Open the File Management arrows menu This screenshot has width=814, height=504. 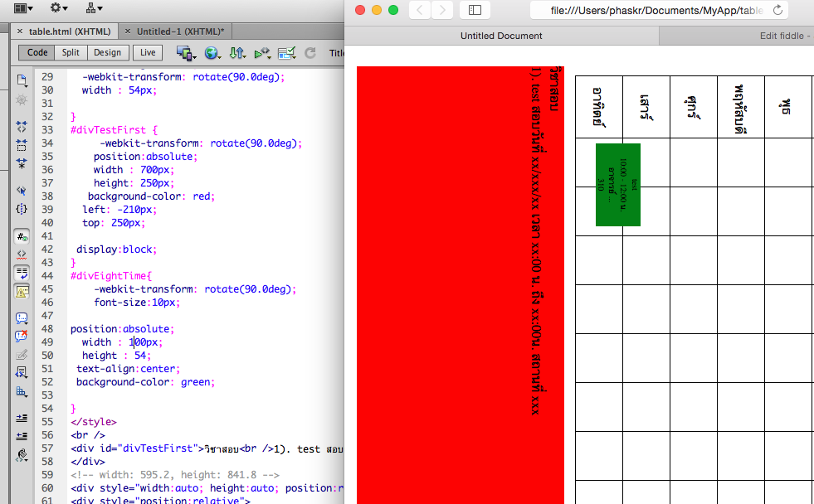pos(237,53)
